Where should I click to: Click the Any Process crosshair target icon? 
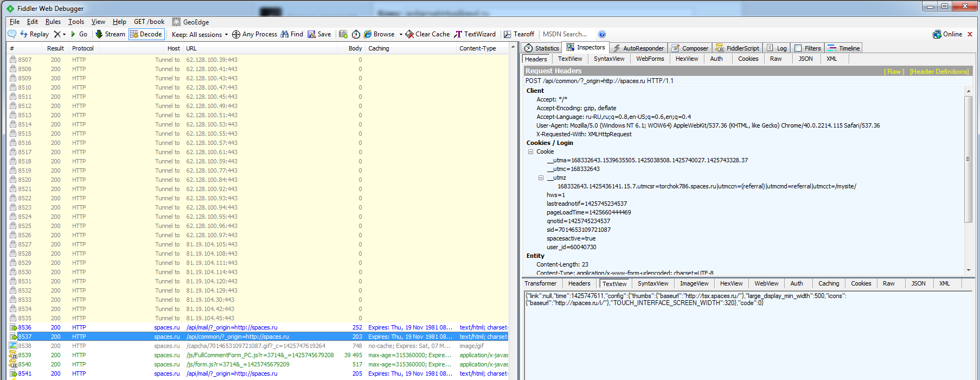point(236,35)
